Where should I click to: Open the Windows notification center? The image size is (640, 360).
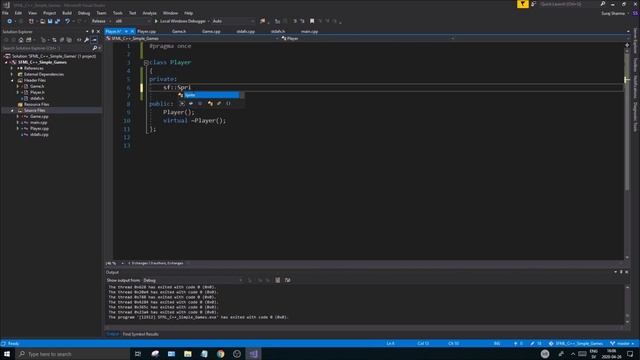click(x=630, y=354)
